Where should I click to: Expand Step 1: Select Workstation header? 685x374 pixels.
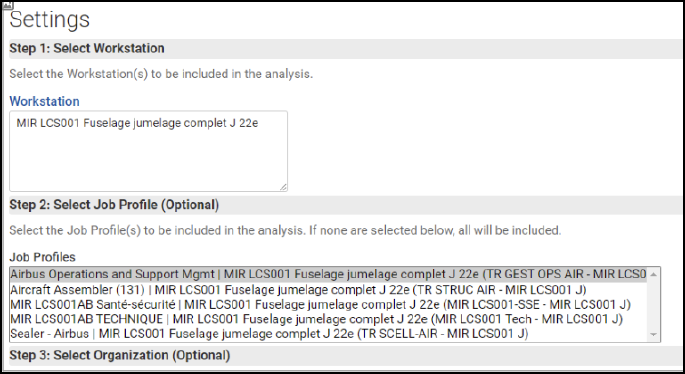pos(347,48)
